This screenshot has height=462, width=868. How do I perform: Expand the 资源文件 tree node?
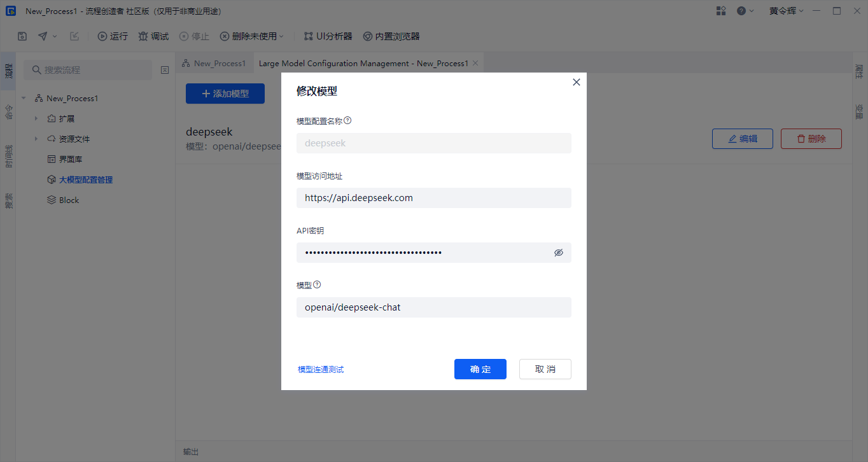[x=36, y=139]
